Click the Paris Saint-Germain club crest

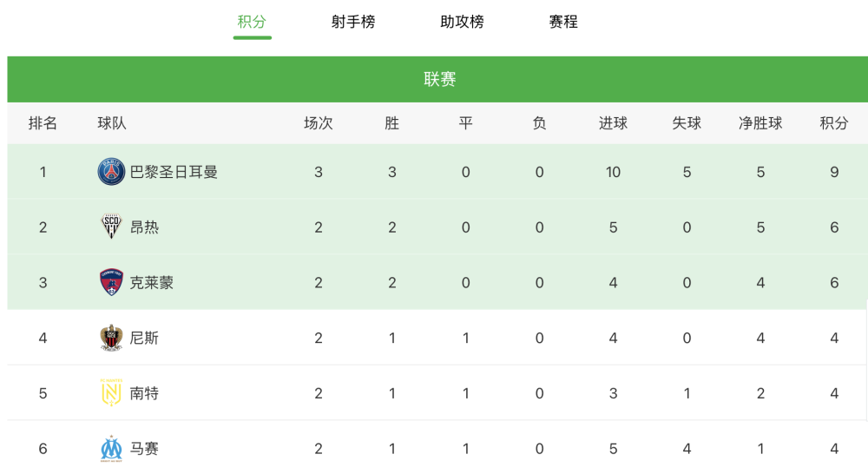[x=111, y=172]
